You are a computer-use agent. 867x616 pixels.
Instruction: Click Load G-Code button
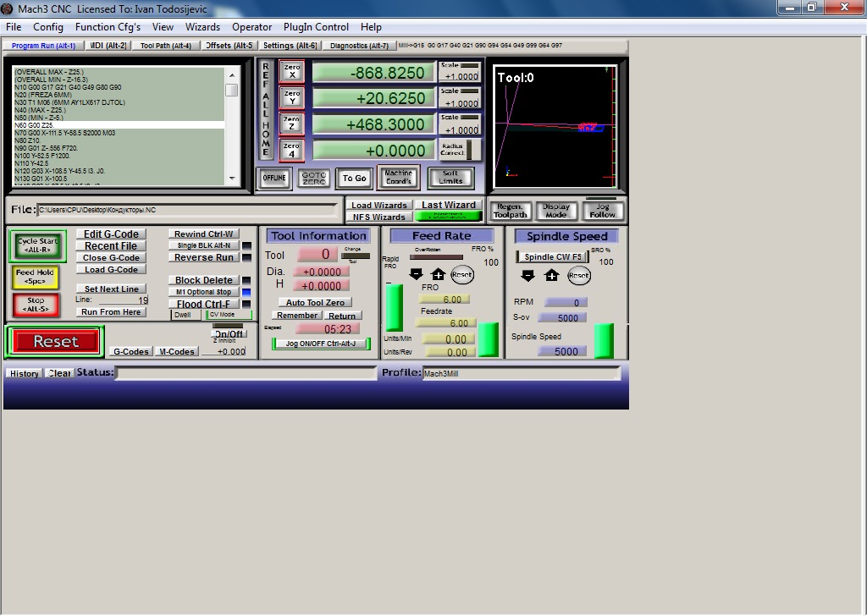pyautogui.click(x=111, y=270)
